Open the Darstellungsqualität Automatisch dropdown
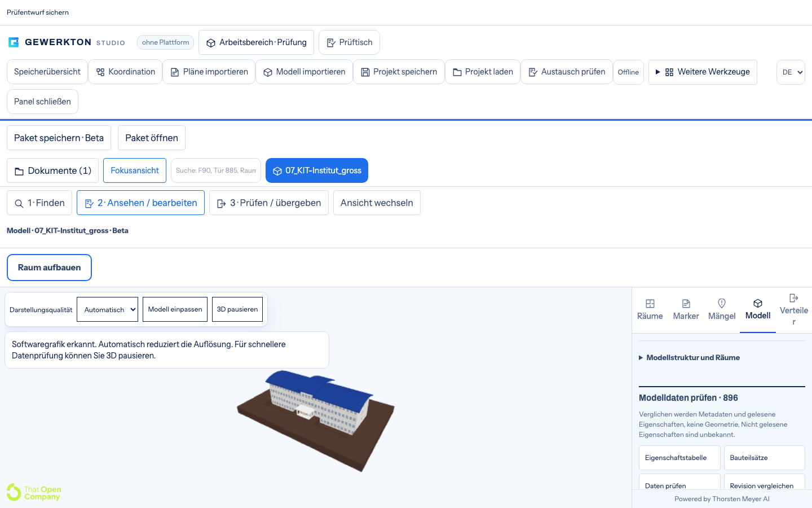This screenshot has width=812, height=508. tap(107, 309)
